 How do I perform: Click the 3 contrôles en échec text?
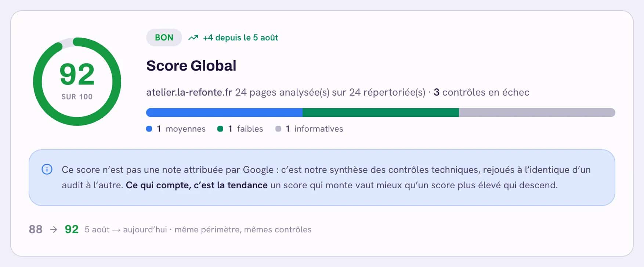tap(481, 92)
